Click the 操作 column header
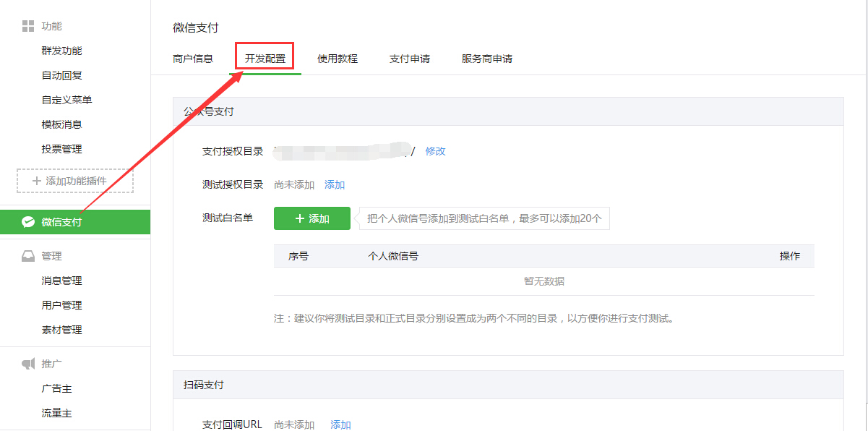This screenshot has height=431, width=868. 790,256
